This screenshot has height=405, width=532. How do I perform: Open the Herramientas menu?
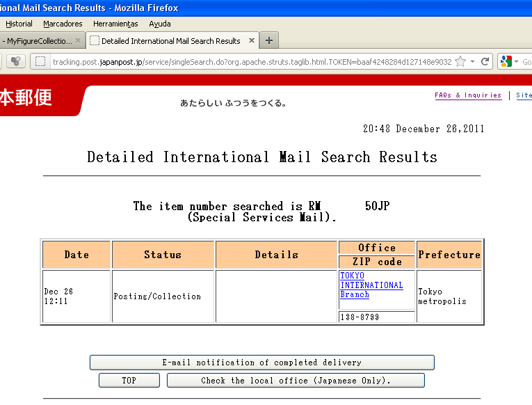click(x=115, y=24)
